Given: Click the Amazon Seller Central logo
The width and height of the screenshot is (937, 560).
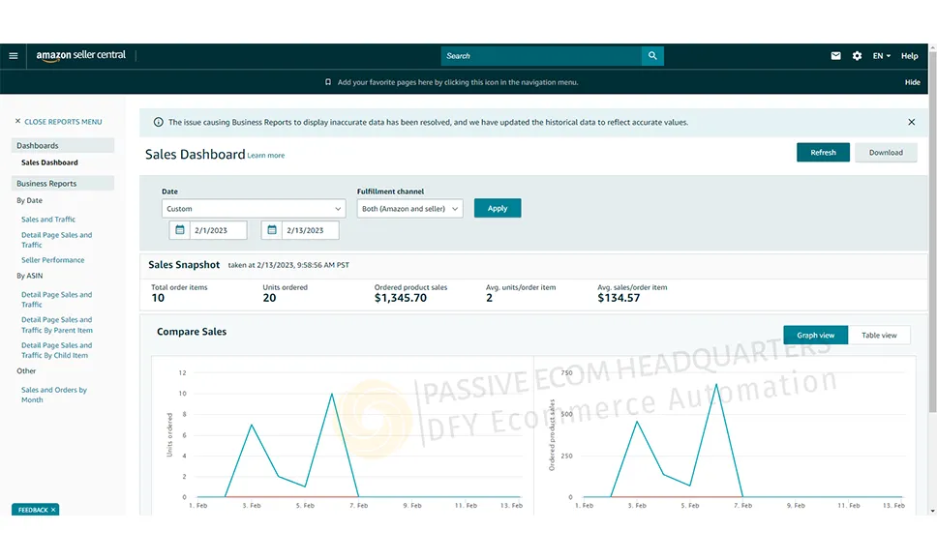Looking at the screenshot, I should 81,55.
